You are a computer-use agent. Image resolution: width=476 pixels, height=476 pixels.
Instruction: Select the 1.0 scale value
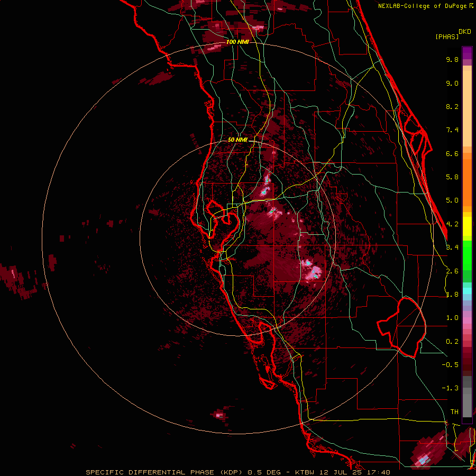[452, 318]
